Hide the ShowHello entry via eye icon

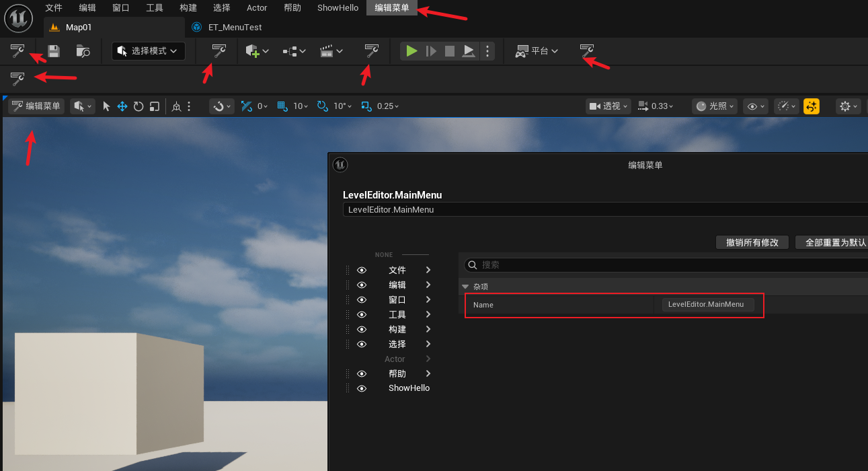[362, 388]
